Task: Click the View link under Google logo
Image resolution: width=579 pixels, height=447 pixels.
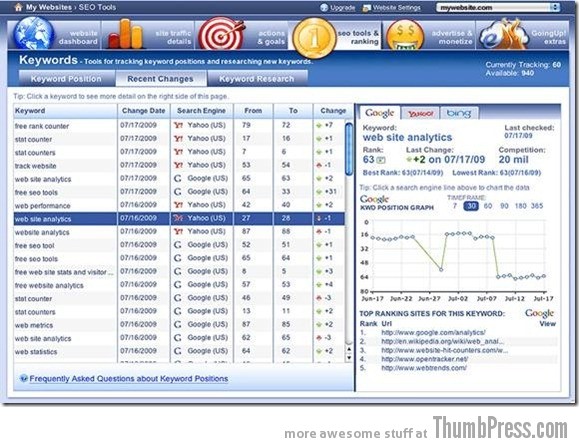Action: coord(547,324)
